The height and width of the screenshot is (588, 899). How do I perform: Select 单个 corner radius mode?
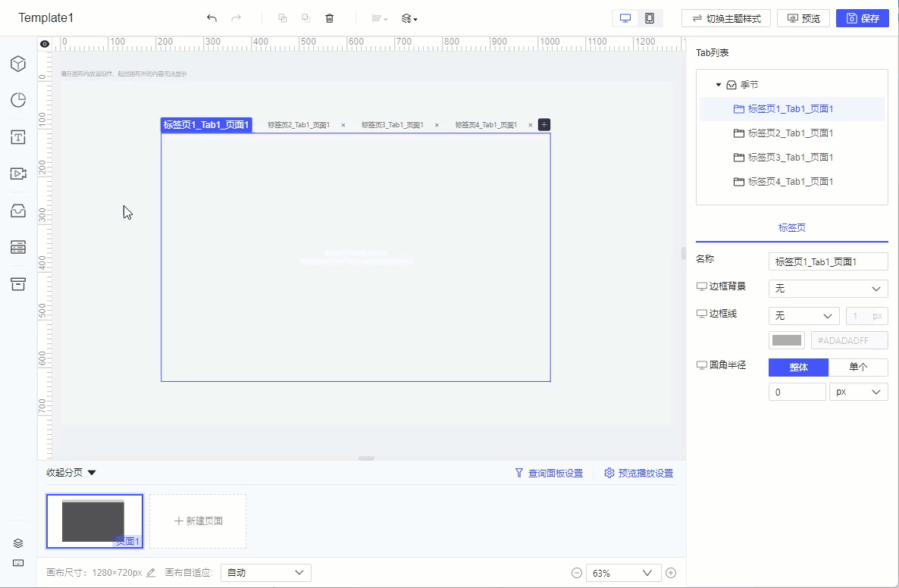[857, 367]
